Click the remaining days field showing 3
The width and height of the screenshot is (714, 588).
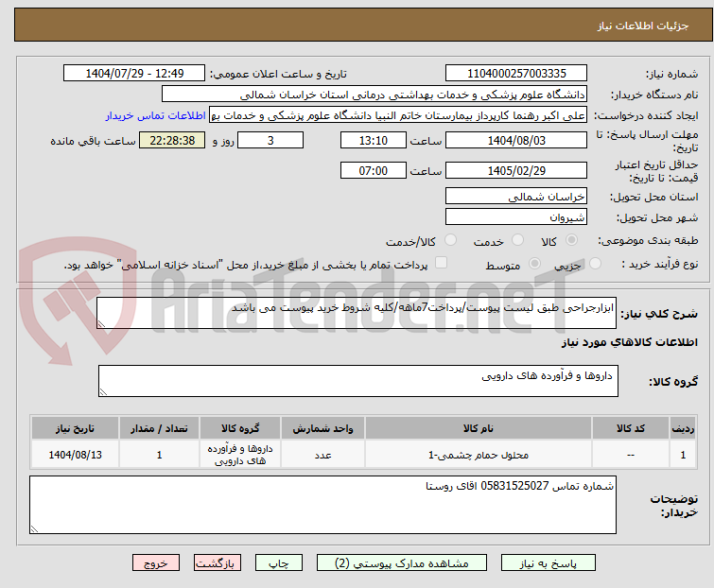pyautogui.click(x=270, y=140)
